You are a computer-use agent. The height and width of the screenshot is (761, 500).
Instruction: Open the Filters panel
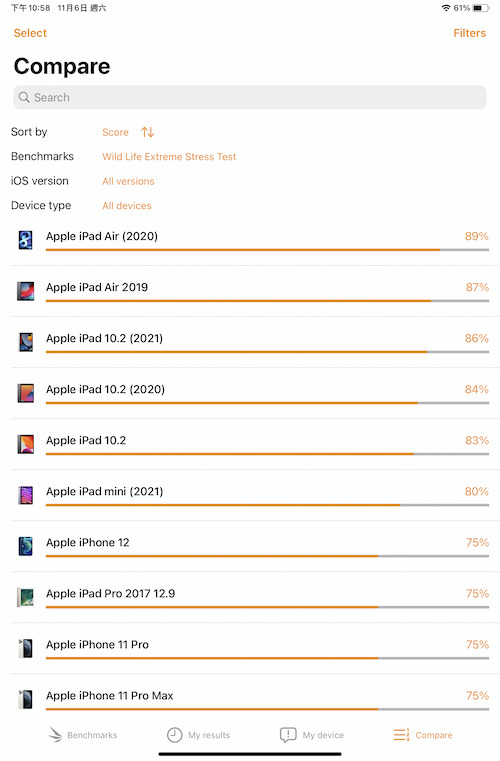pos(469,33)
